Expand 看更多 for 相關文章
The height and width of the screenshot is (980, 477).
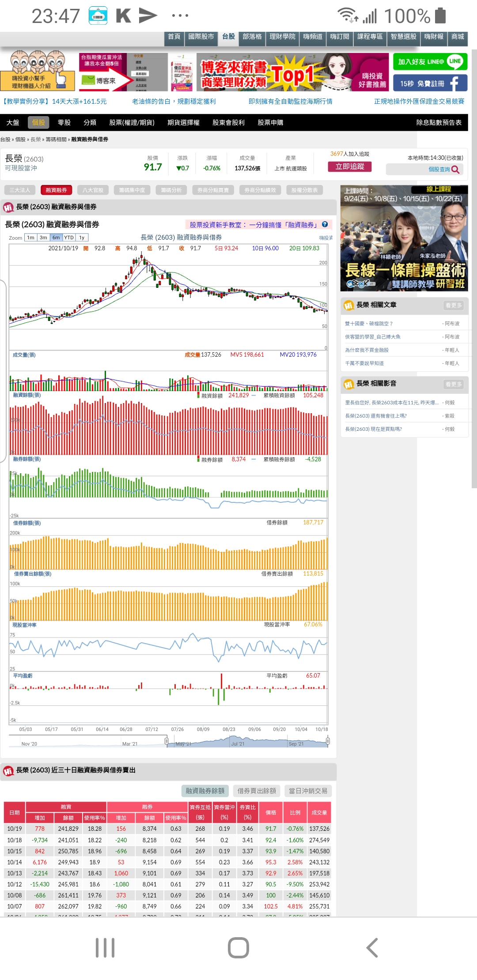click(x=453, y=305)
